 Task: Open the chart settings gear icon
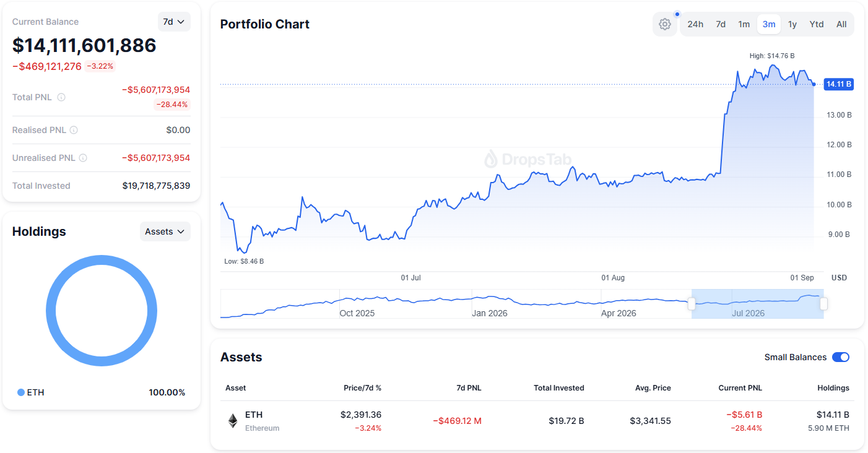[665, 24]
